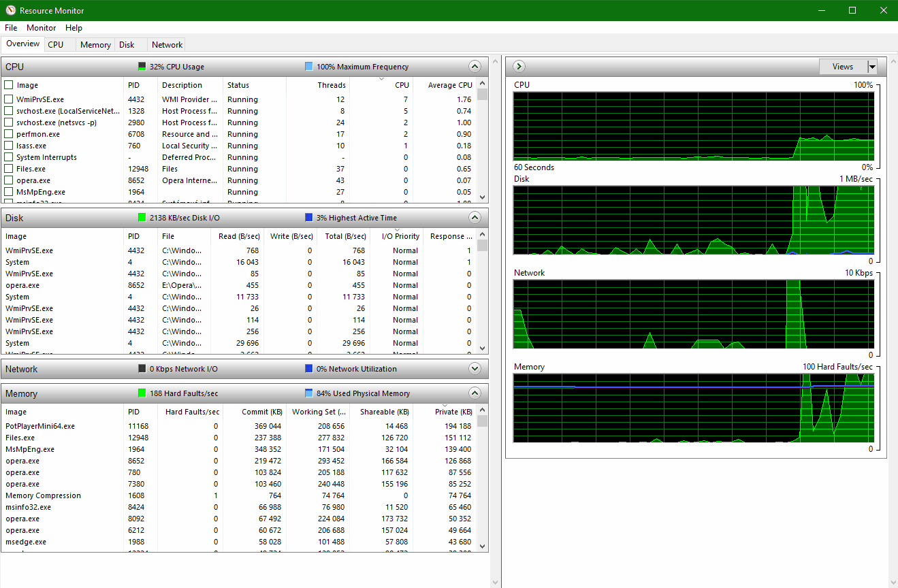Click the green Hard Faults/sec indicator square
Screen dimensions: 898x588
coord(142,393)
